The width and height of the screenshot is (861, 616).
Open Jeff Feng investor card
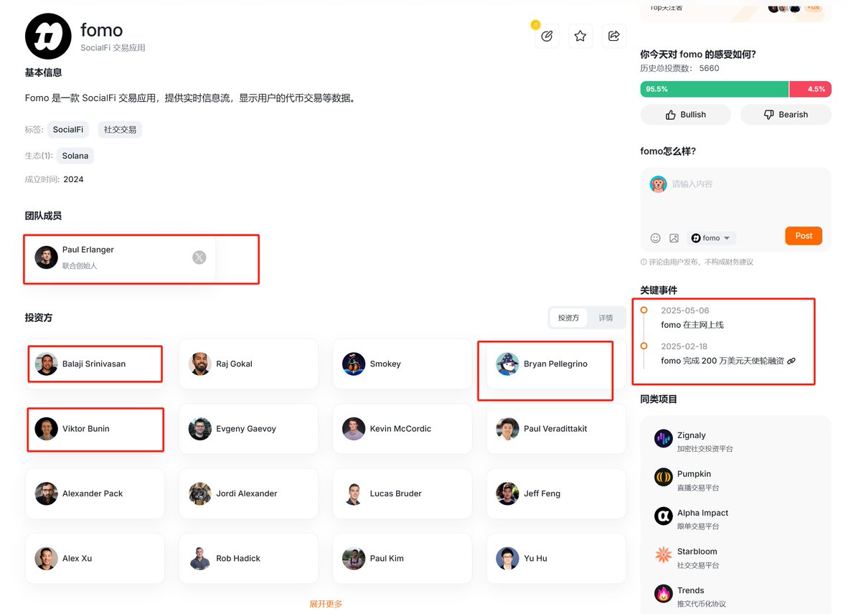click(x=556, y=493)
